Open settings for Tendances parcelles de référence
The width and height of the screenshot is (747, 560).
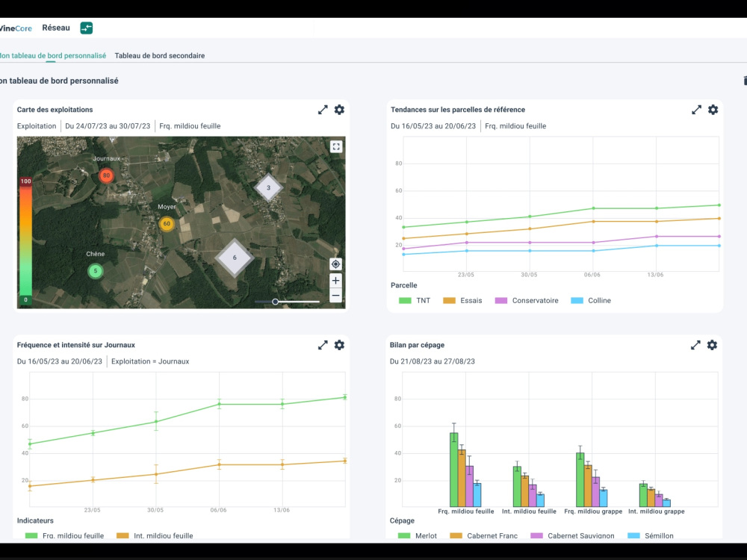(x=713, y=110)
